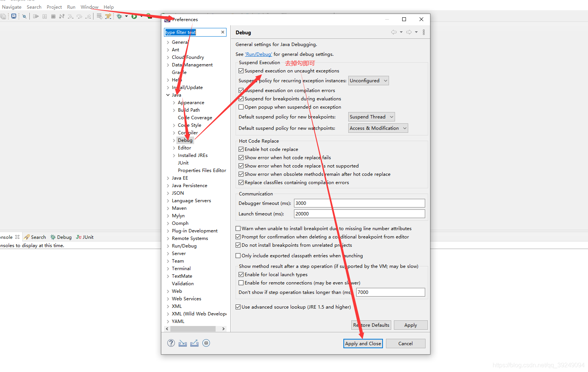Screen dimensions: 588x372
Task: Click the Save All toolbar icon
Action: point(3,16)
